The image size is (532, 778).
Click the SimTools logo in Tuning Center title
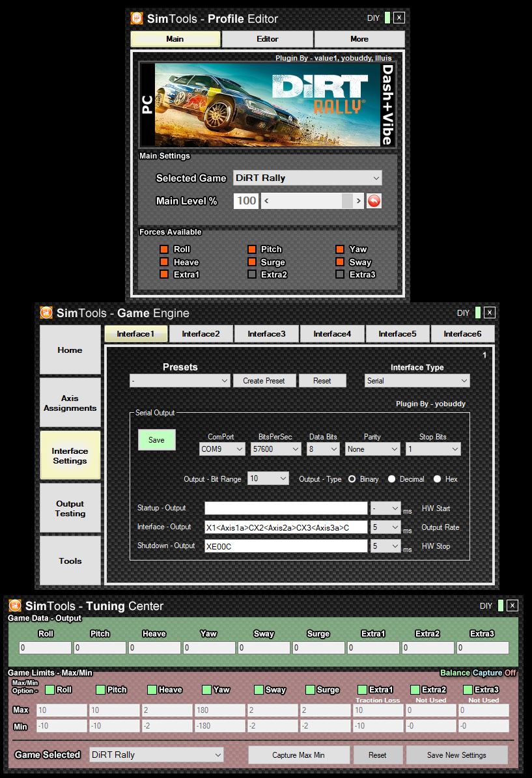(x=15, y=605)
